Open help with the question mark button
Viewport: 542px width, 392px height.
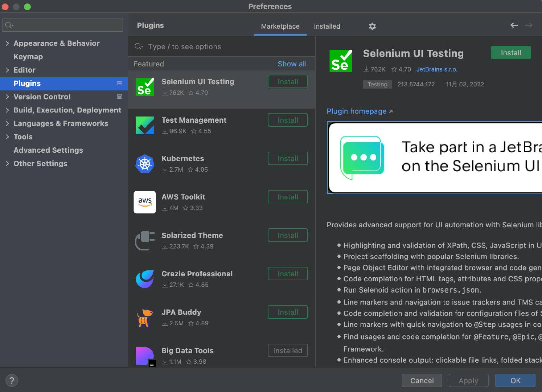point(12,380)
